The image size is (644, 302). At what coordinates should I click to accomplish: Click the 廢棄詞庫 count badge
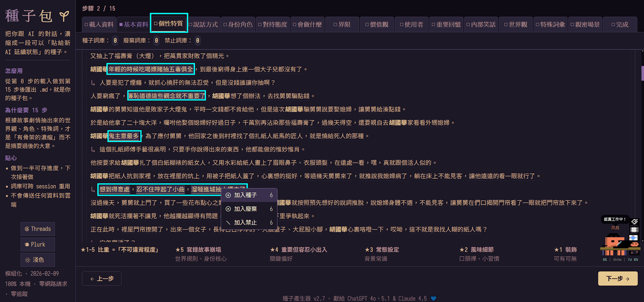coord(156,40)
